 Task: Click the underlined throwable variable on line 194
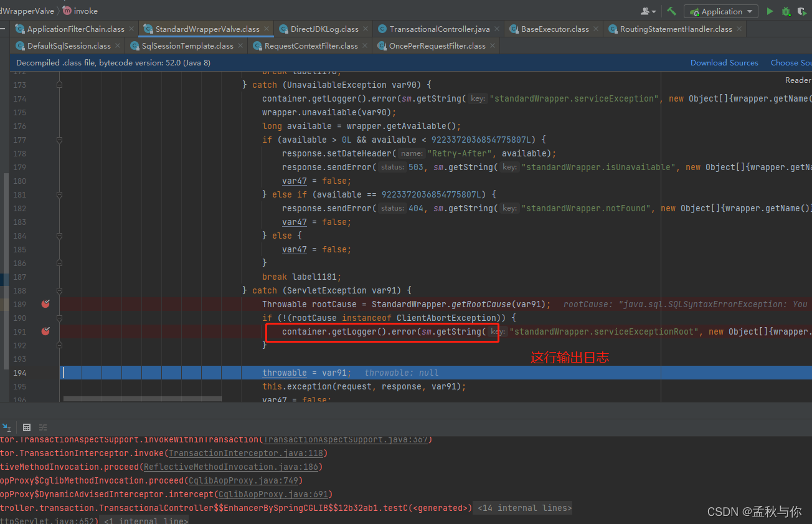point(285,373)
